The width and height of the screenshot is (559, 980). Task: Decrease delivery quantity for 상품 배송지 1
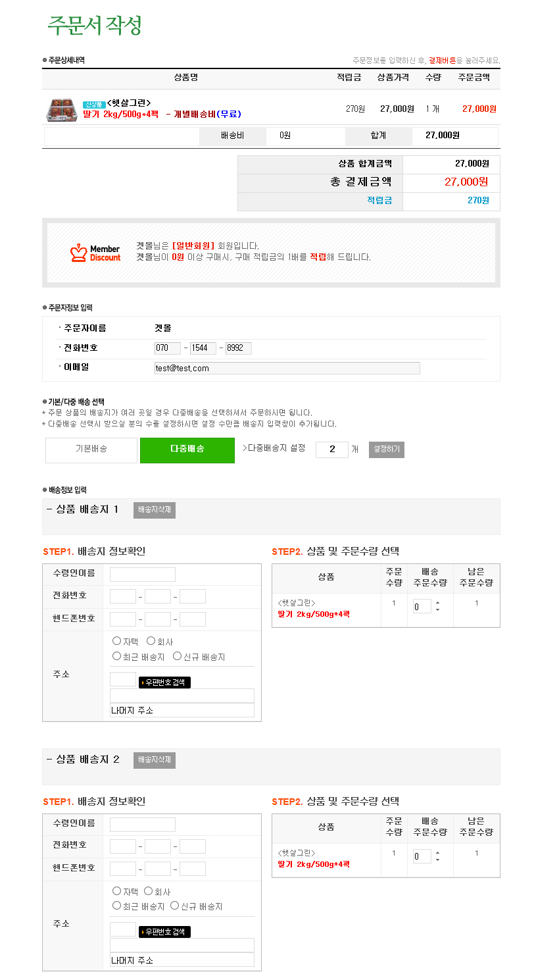pyautogui.click(x=438, y=610)
